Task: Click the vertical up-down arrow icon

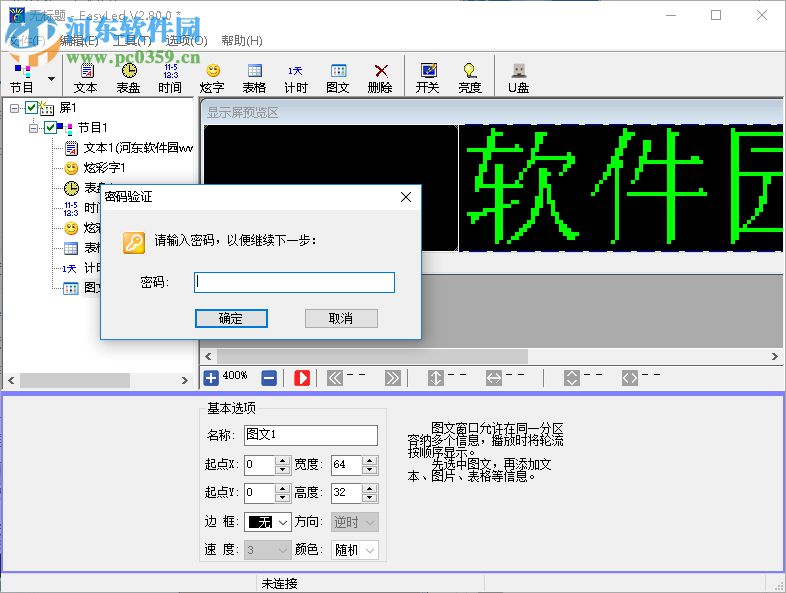Action: point(436,378)
